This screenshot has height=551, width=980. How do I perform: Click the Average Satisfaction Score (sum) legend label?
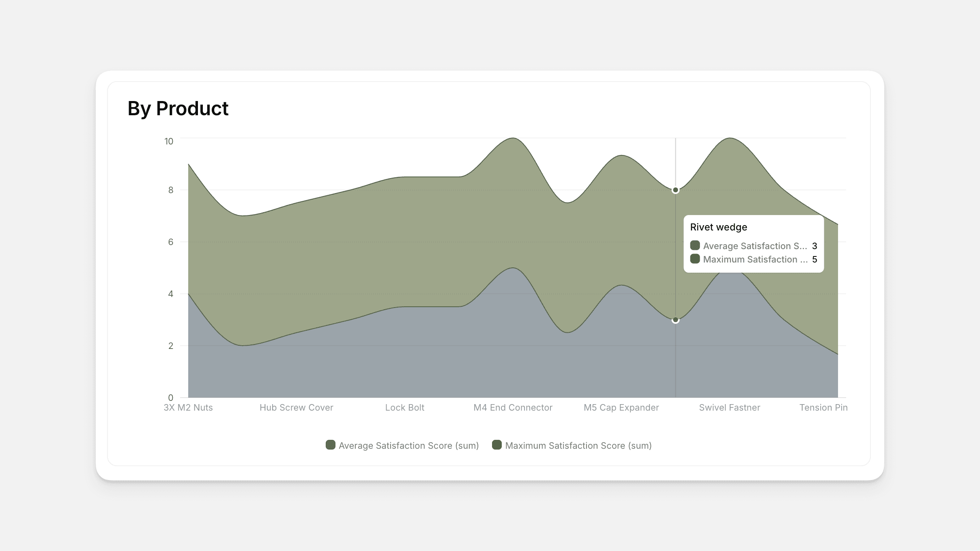[408, 446]
